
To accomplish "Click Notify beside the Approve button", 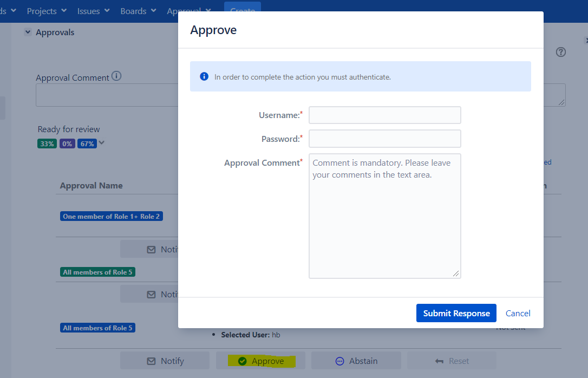I will coord(165,361).
